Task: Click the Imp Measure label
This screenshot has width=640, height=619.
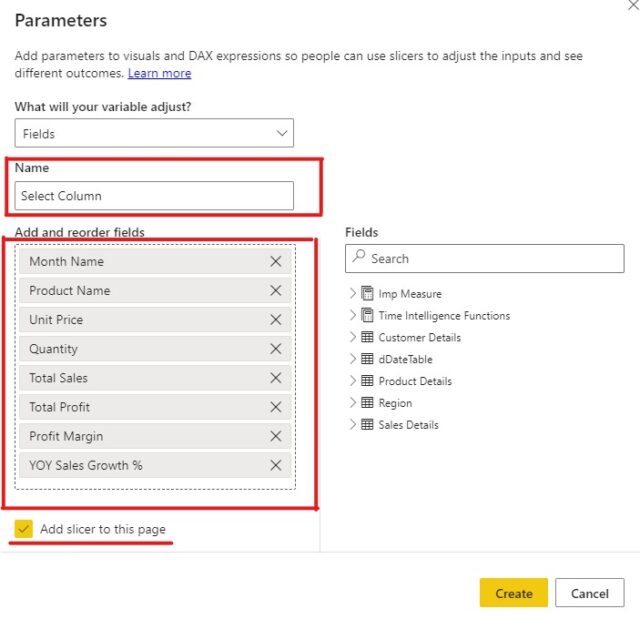Action: (x=410, y=294)
